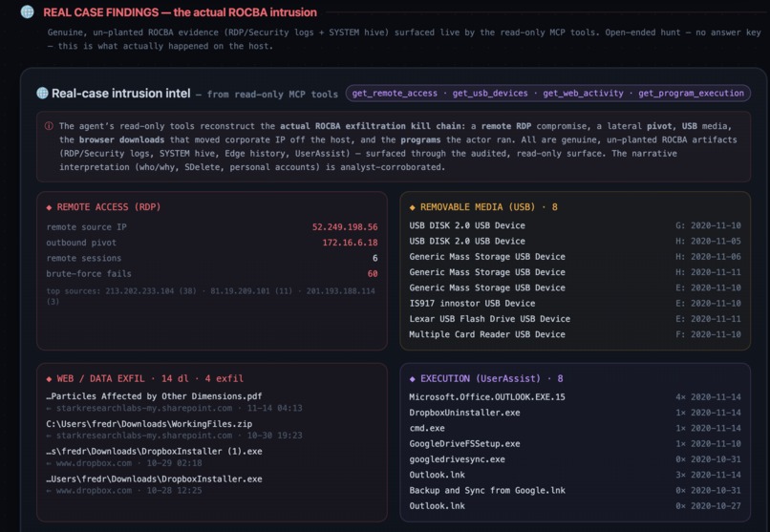Click the Outlook.lnk row run 3× on 2020-11-14
Viewport: 770px width, 532px height.
point(574,475)
